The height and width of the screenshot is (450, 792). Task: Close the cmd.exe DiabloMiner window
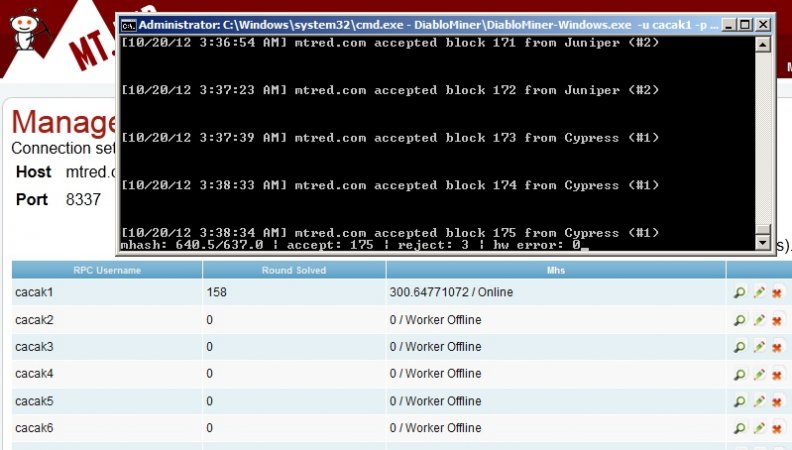point(763,25)
